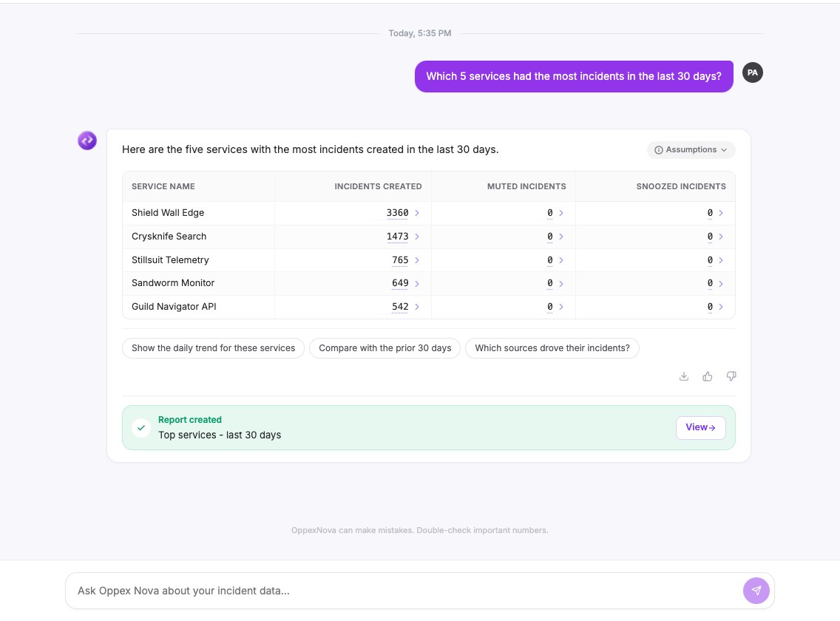
Task: Download the response with the download icon
Action: (683, 376)
